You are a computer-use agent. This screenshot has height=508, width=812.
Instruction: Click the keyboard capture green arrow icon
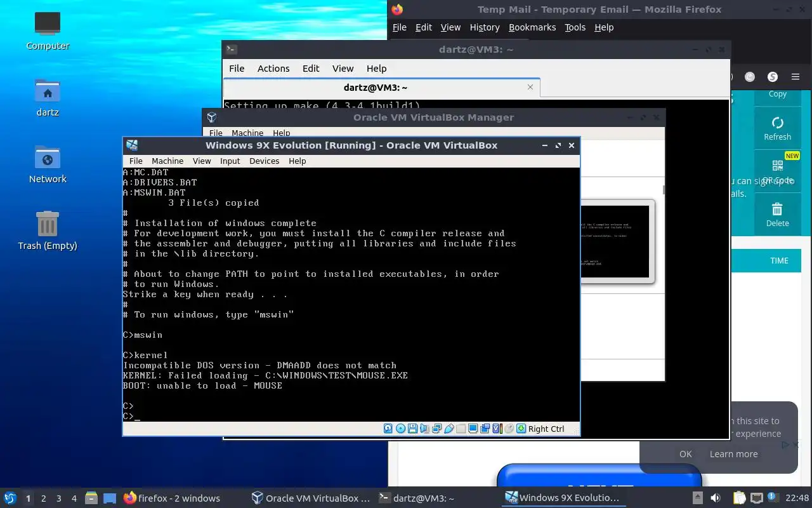521,429
